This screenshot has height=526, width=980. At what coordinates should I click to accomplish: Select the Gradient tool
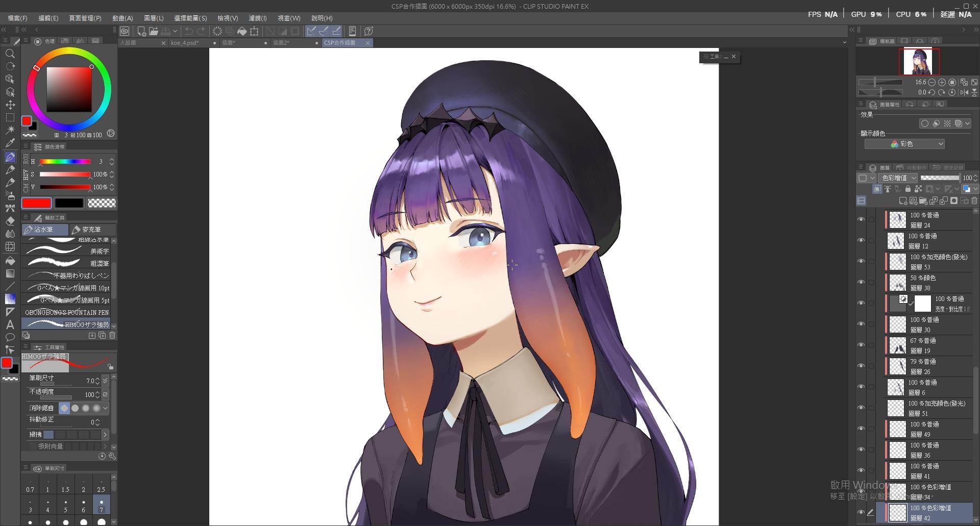(10, 274)
